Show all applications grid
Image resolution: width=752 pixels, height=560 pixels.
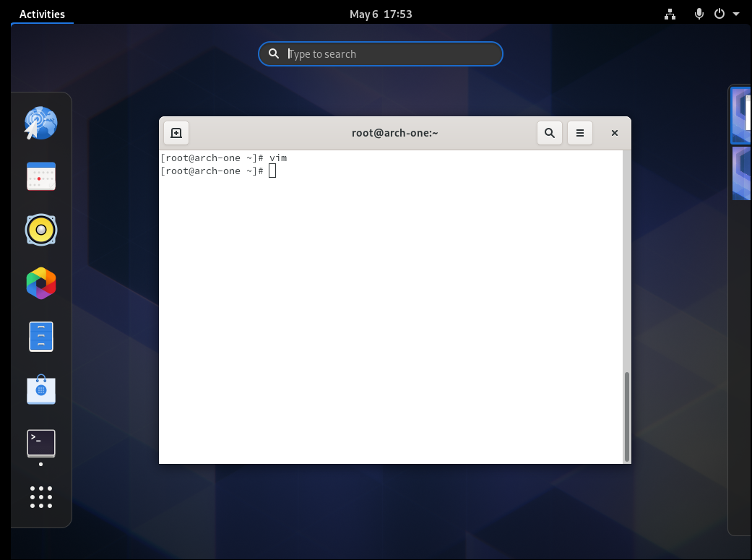(40, 496)
